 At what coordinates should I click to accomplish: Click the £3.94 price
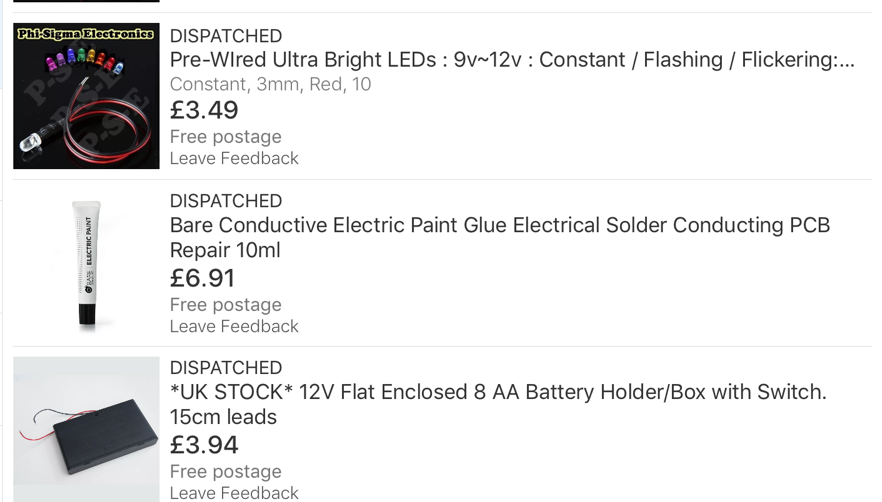point(204,445)
